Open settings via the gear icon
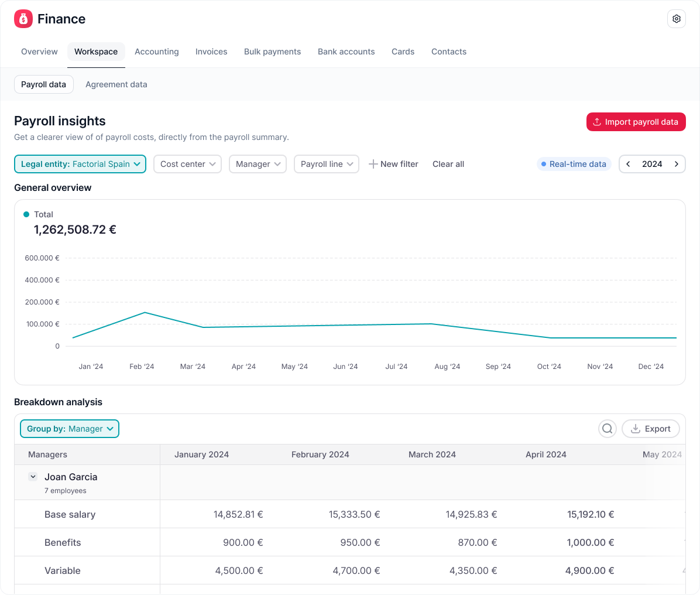The height and width of the screenshot is (595, 700). click(x=677, y=19)
